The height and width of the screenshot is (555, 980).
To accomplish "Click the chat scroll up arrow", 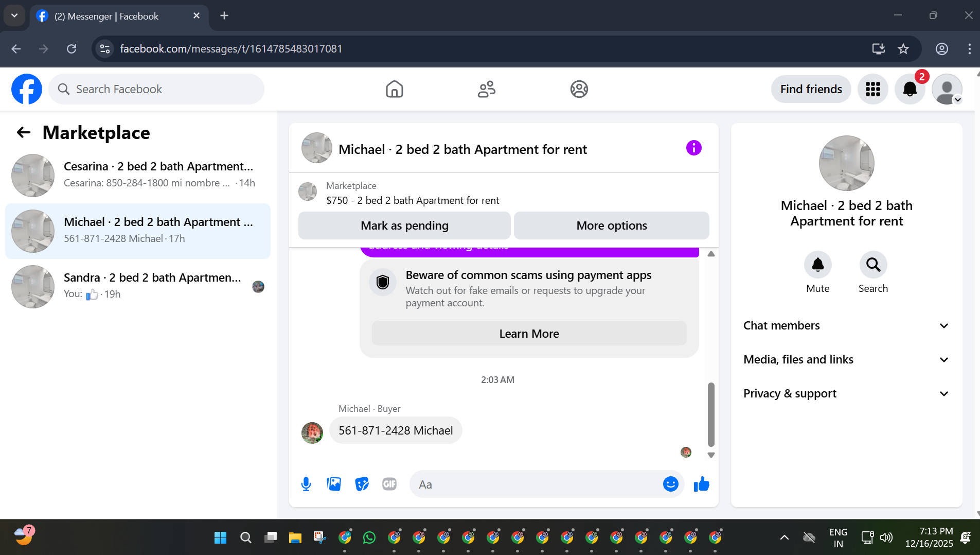I will pyautogui.click(x=711, y=254).
